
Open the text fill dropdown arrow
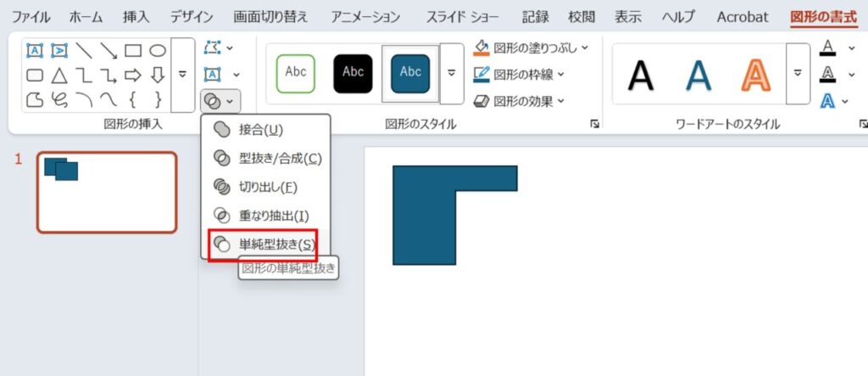click(851, 48)
